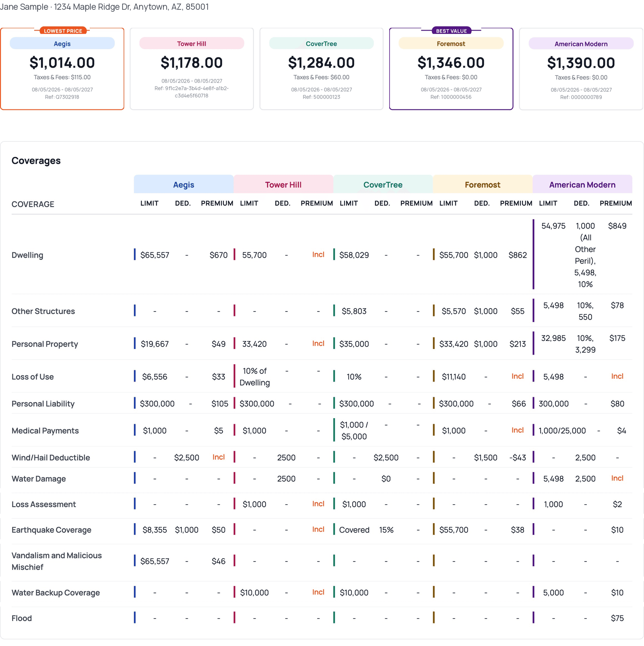Screen dimensions: 644x646
Task: Click Aegis Earthquake limit $8,355
Action: coord(155,530)
